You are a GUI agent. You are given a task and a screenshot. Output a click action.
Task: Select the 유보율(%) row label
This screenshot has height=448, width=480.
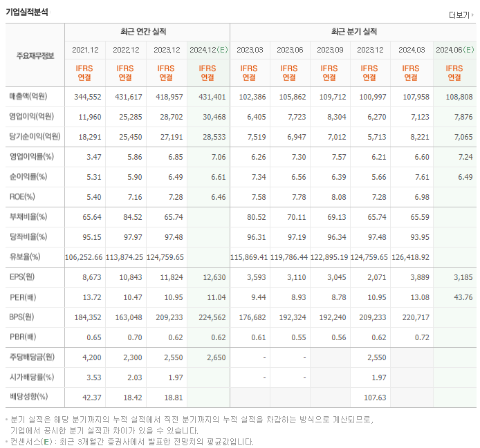coord(25,256)
